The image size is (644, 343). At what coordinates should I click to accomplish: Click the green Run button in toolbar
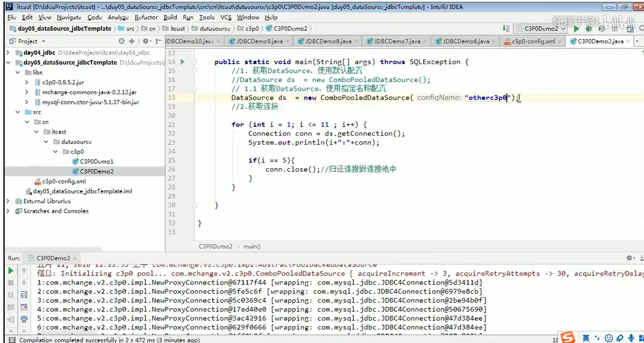click(576, 29)
